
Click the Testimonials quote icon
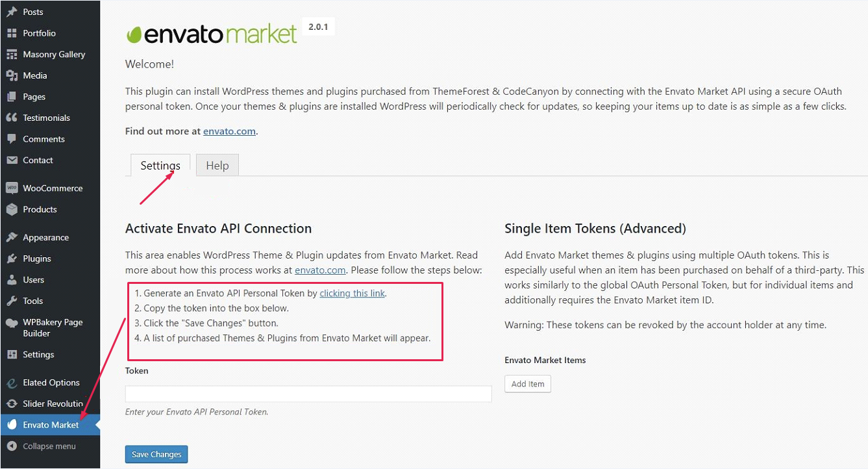click(12, 118)
